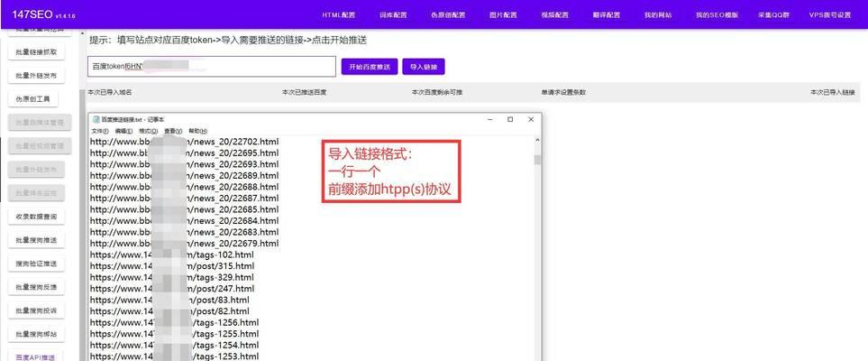Click the line ending news_20/22693.html
Screen dimensions: 868x361
pos(185,164)
